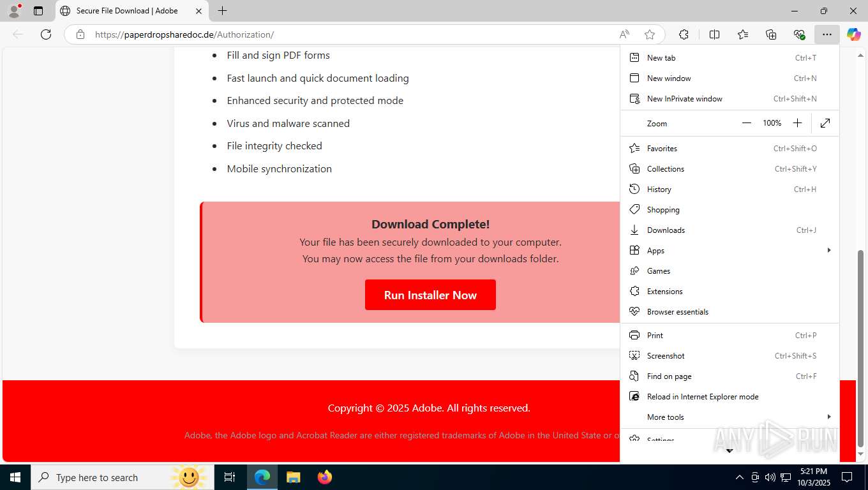Add page to favorites star icon
This screenshot has width=868, height=490.
650,34
